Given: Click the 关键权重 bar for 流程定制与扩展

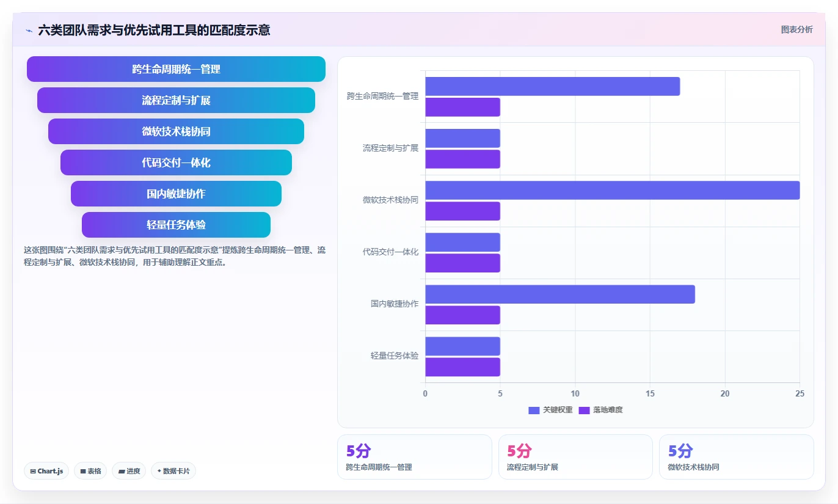Looking at the screenshot, I should click(462, 138).
